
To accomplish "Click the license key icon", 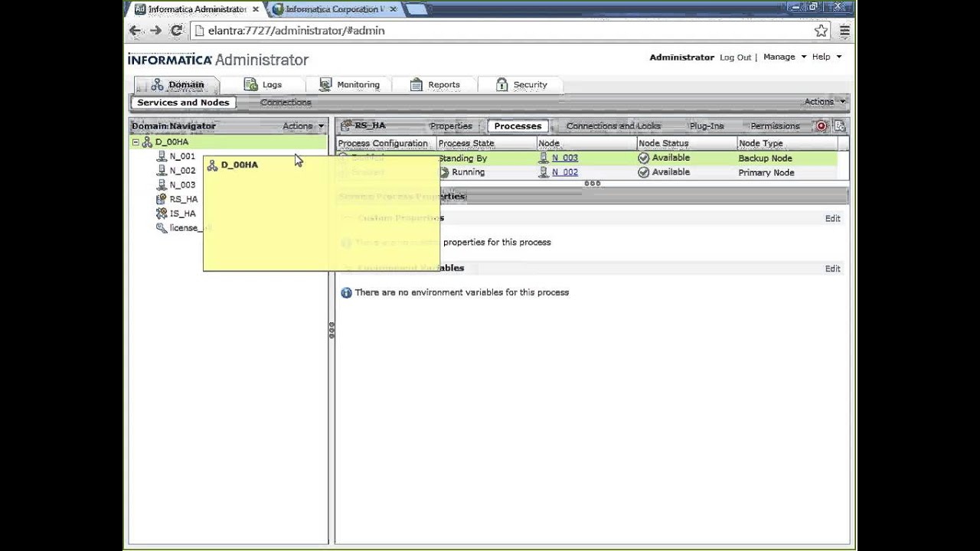I will click(162, 228).
